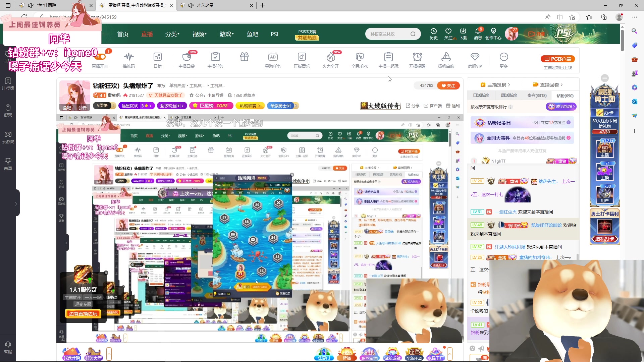This screenshot has width=644, height=362.
Task: Open the 全民乐PK feature
Action: (360, 60)
